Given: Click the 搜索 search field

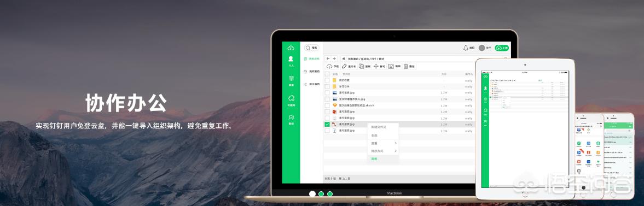Looking at the screenshot, I should pos(311,48).
